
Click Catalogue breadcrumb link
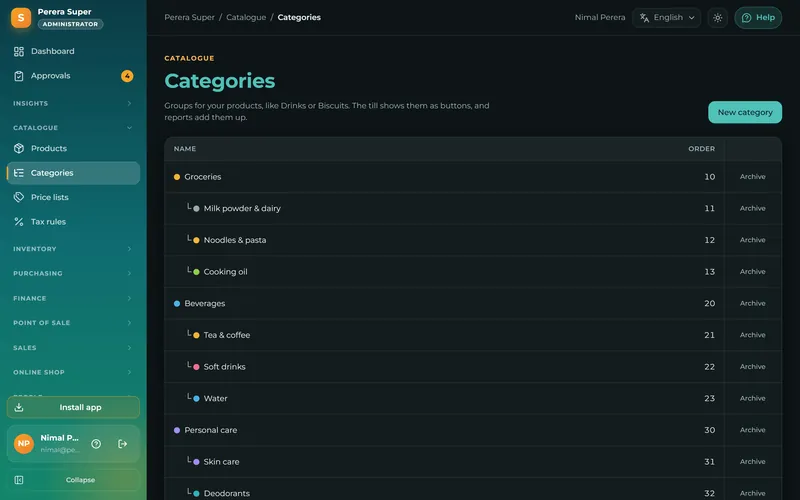tap(246, 17)
